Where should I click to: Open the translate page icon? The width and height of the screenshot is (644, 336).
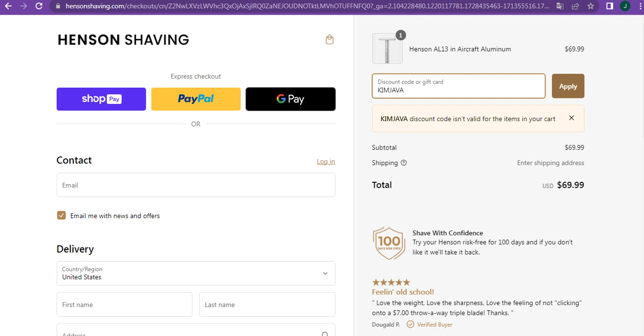pos(560,6)
